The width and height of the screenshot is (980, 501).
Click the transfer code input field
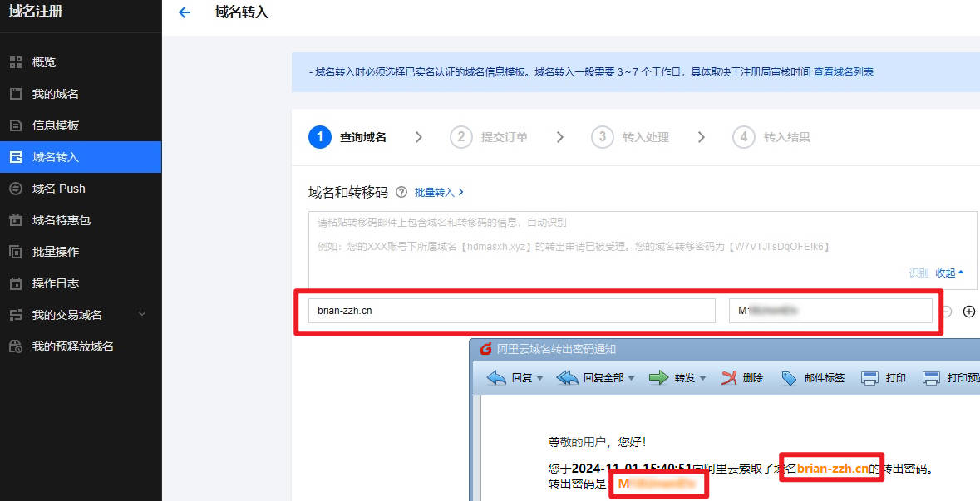(x=830, y=311)
